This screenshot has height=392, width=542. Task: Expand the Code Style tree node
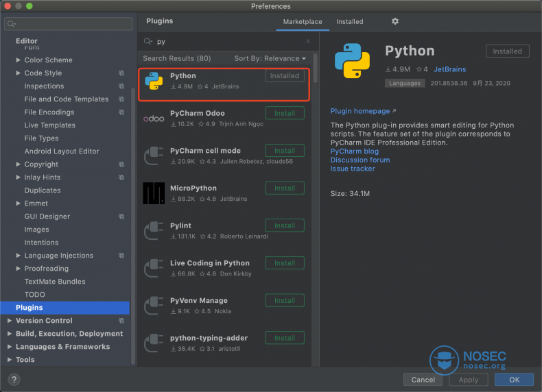pos(19,73)
